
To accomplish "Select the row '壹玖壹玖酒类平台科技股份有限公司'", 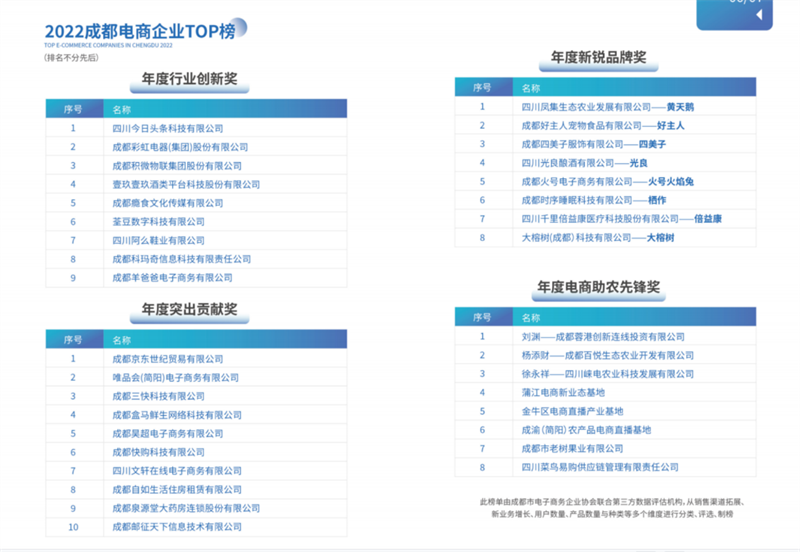I will point(196,184).
